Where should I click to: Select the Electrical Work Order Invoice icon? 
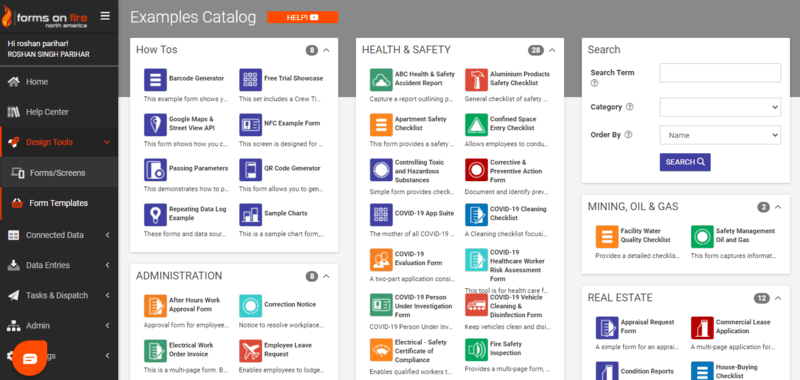[x=155, y=350]
